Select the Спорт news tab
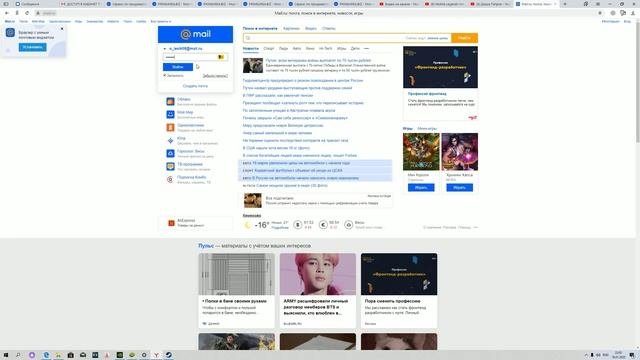640x360 pixels. (x=269, y=49)
